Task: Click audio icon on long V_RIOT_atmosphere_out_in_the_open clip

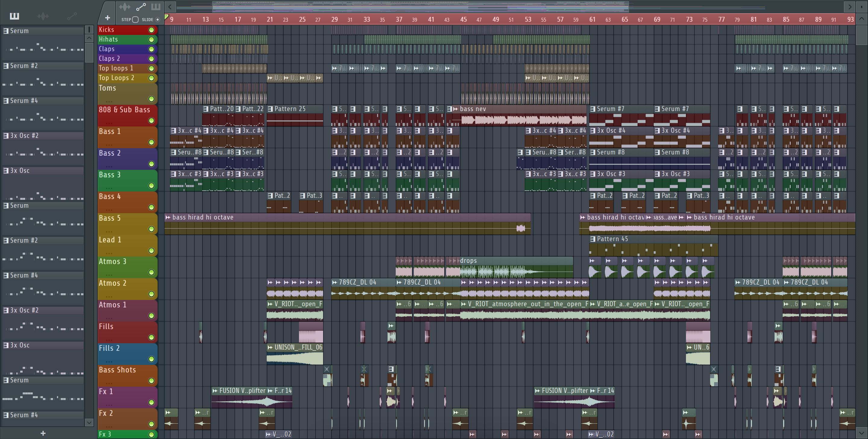Action: pyautogui.click(x=464, y=304)
